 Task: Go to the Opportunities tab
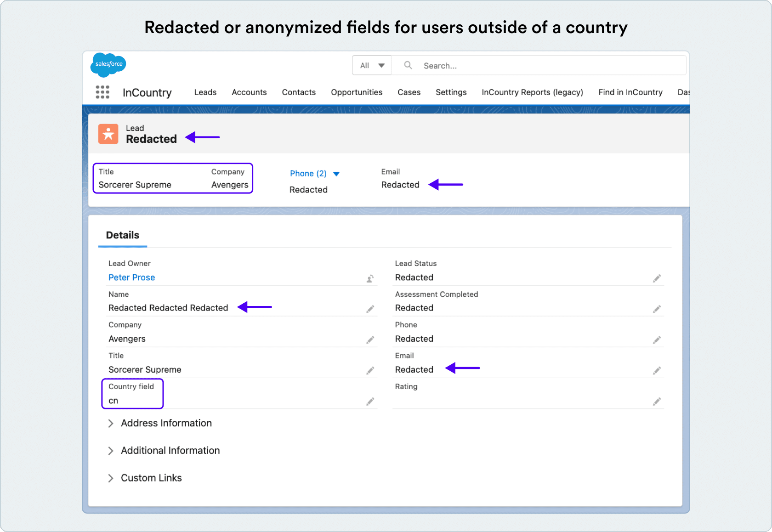point(356,92)
